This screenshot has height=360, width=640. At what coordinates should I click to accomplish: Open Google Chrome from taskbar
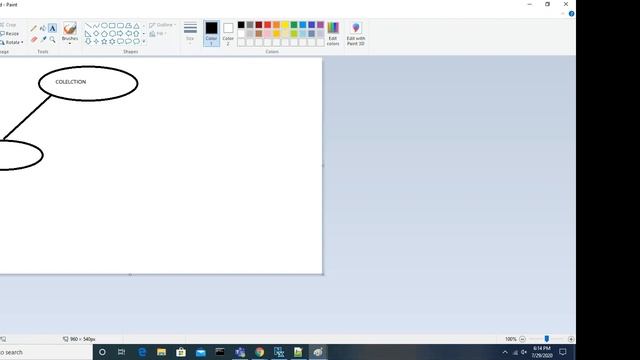pos(260,352)
